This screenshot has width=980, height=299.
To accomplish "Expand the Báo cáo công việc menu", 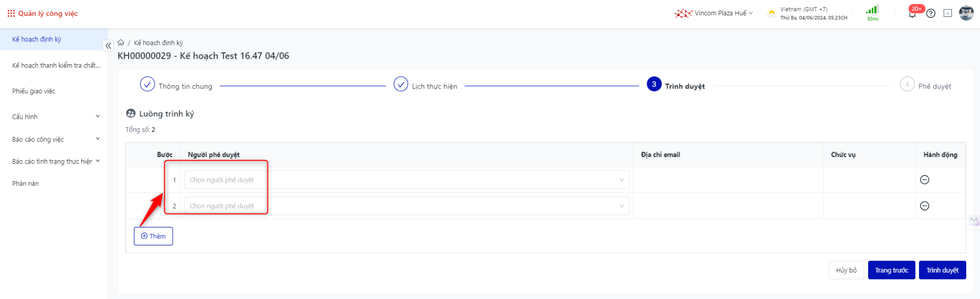I will [56, 139].
